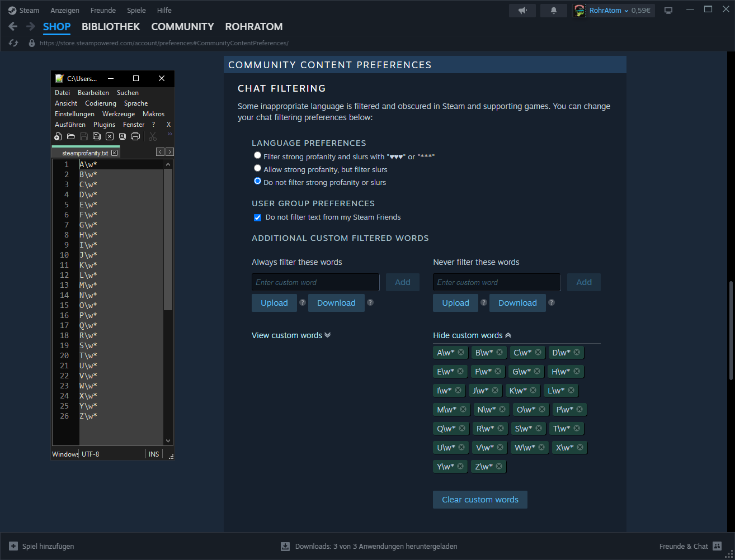Click the Close document icon in Notepad++ toolbar
This screenshot has width=735, height=560.
click(110, 136)
